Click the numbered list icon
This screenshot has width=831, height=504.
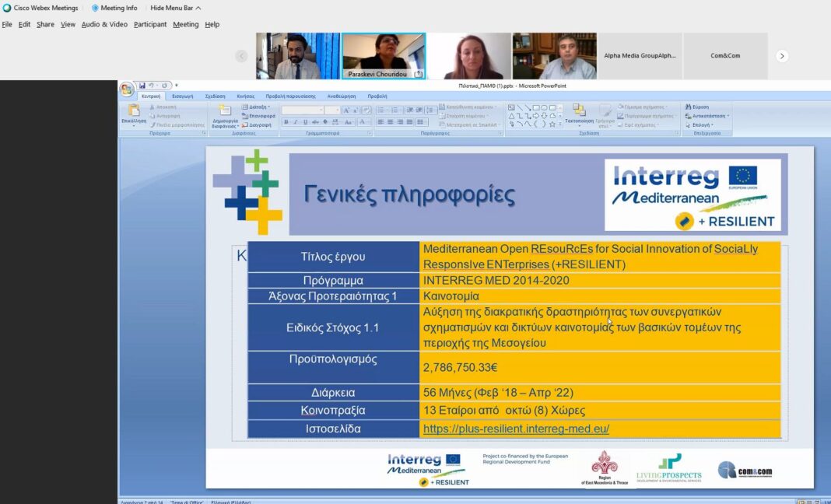click(x=395, y=110)
